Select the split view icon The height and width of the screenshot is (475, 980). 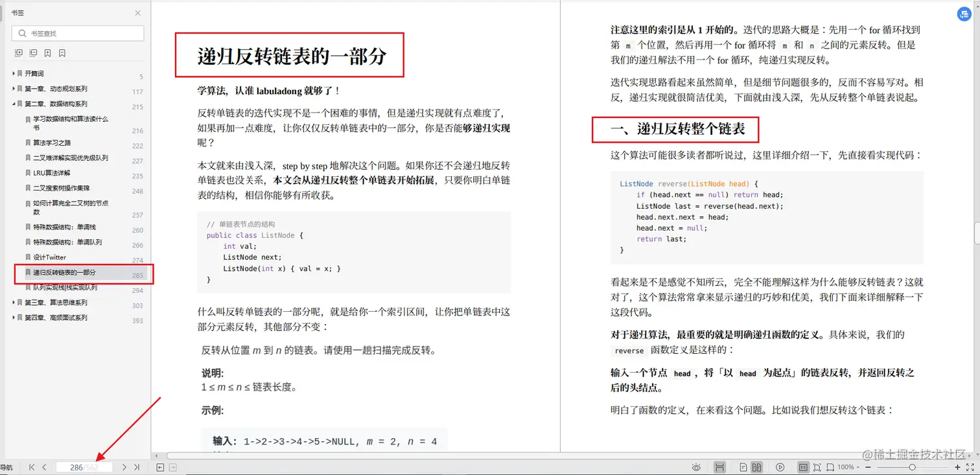pos(719,467)
